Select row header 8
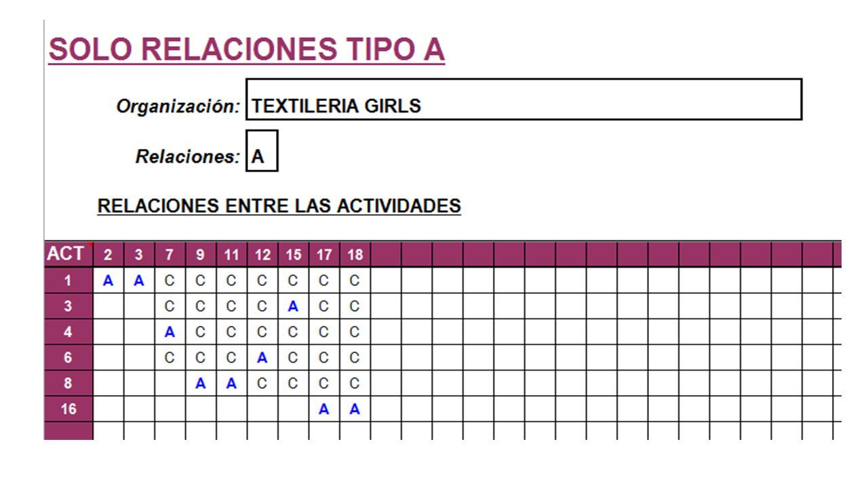 coord(68,383)
